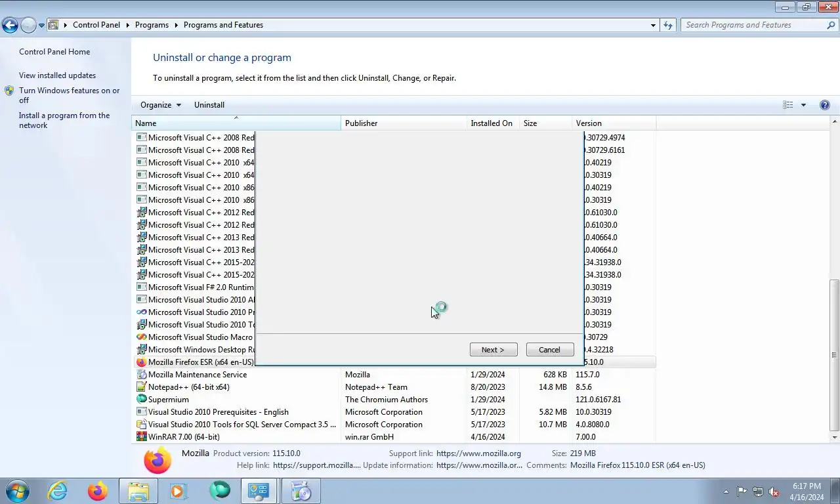Image resolution: width=840 pixels, height=504 pixels.
Task: Open the address bar history dropdown
Action: [653, 25]
